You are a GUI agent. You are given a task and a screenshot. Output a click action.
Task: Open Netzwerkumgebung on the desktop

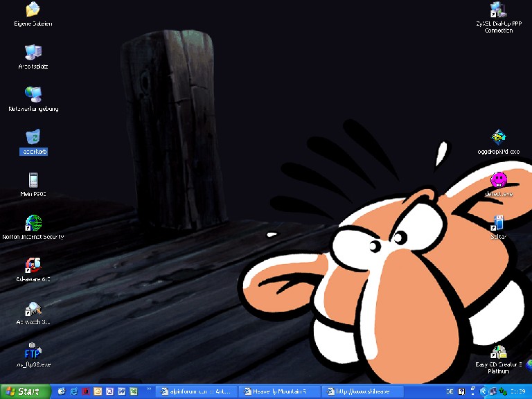[x=33, y=95]
